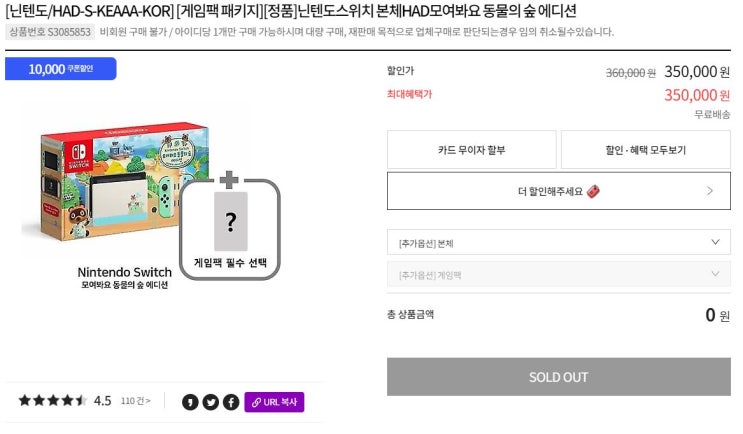743x434 pixels.
Task: Click the star rating icons
Action: (52, 401)
